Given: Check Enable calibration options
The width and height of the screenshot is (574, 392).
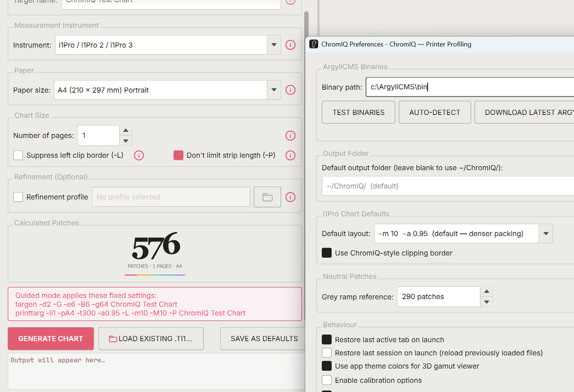Looking at the screenshot, I should coord(327,381).
